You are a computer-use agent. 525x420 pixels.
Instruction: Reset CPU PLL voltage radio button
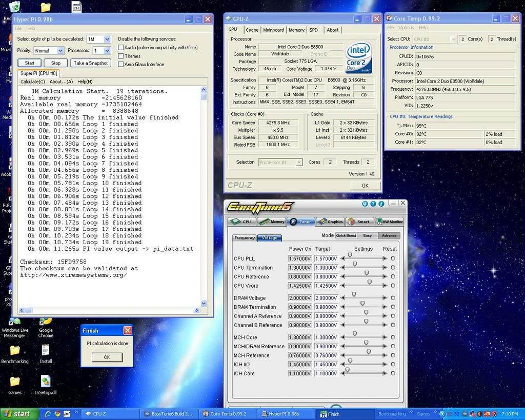[x=393, y=258]
